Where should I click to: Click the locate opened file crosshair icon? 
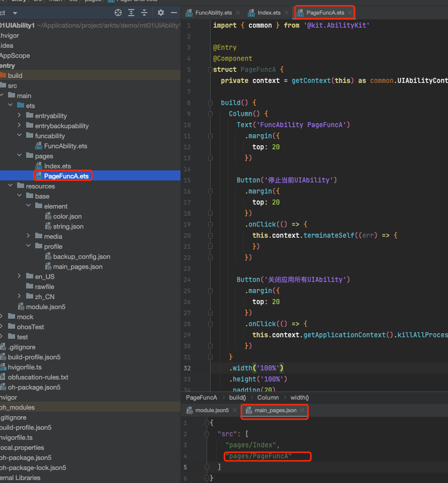(x=118, y=13)
